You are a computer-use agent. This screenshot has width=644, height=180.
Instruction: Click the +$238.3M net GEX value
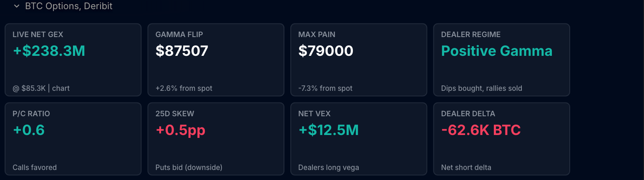pyautogui.click(x=49, y=51)
